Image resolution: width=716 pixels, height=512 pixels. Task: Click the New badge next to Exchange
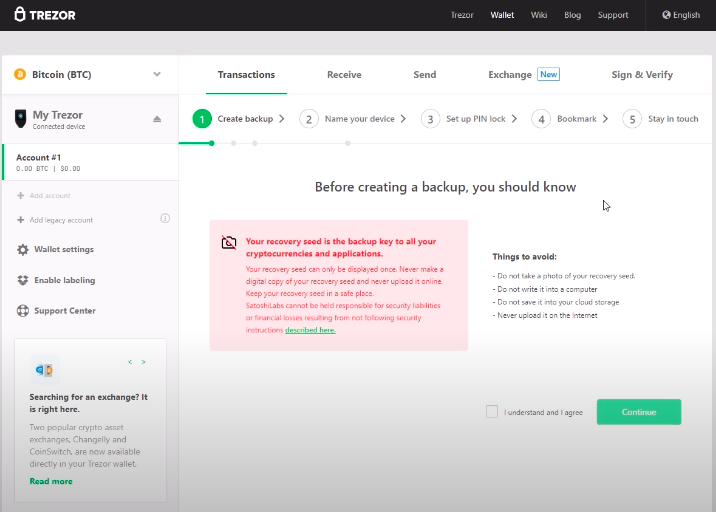coord(548,74)
